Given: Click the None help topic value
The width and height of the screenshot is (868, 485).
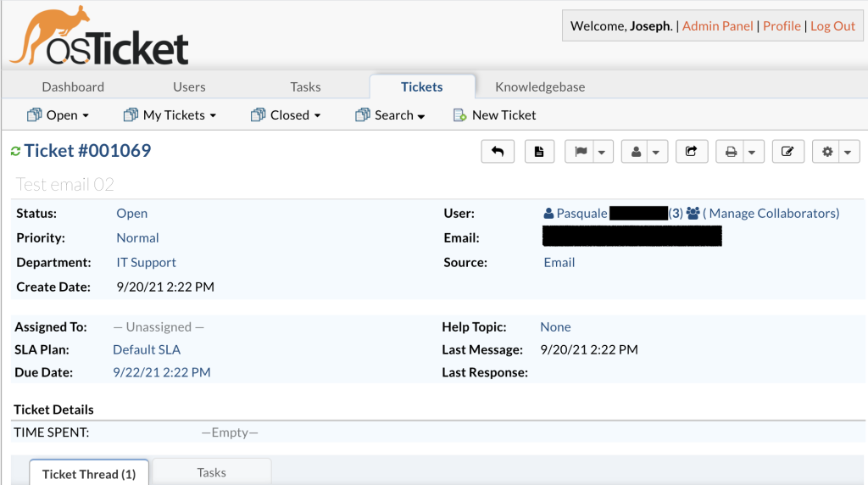Looking at the screenshot, I should tap(555, 326).
